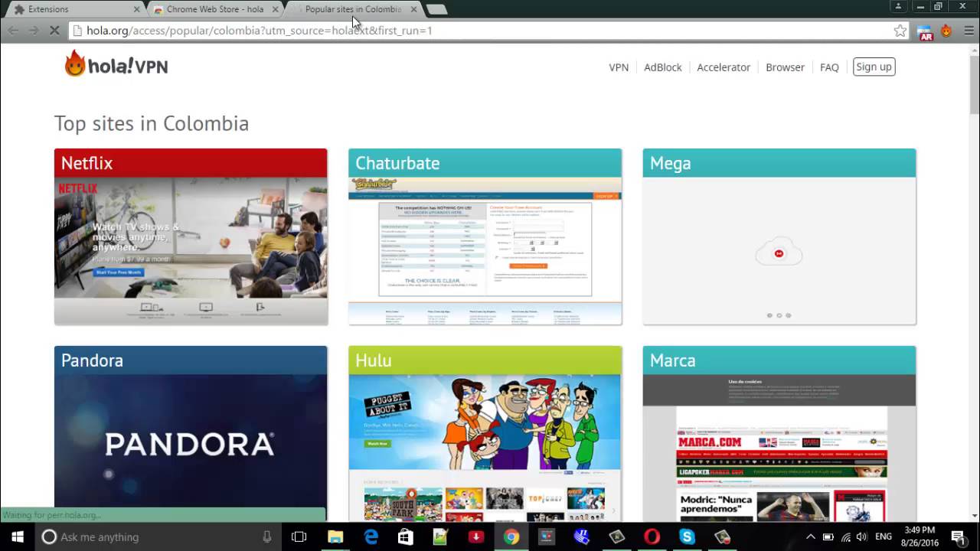980x551 pixels.
Task: Open the taskbar clock and date
Action: (919, 536)
